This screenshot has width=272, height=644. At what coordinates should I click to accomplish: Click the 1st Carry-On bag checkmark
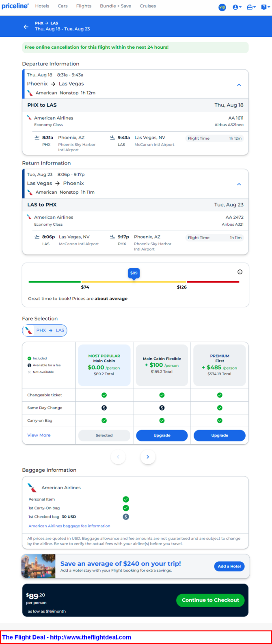click(x=126, y=508)
